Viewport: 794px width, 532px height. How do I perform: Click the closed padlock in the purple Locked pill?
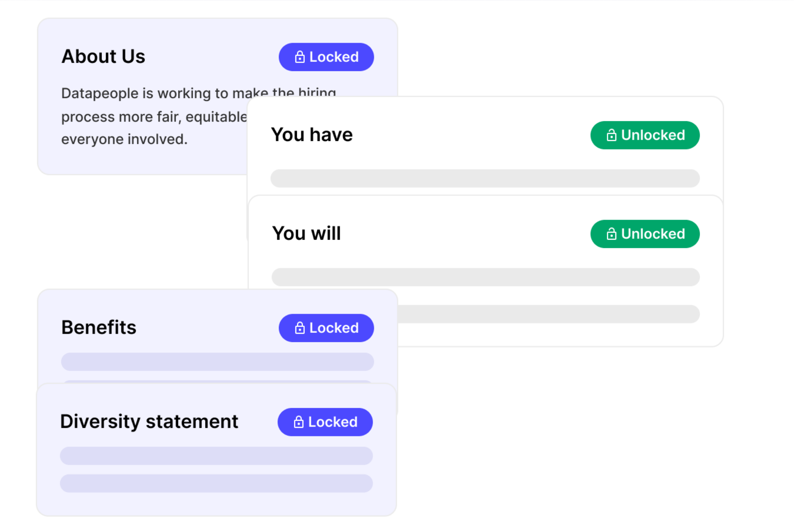(299, 57)
